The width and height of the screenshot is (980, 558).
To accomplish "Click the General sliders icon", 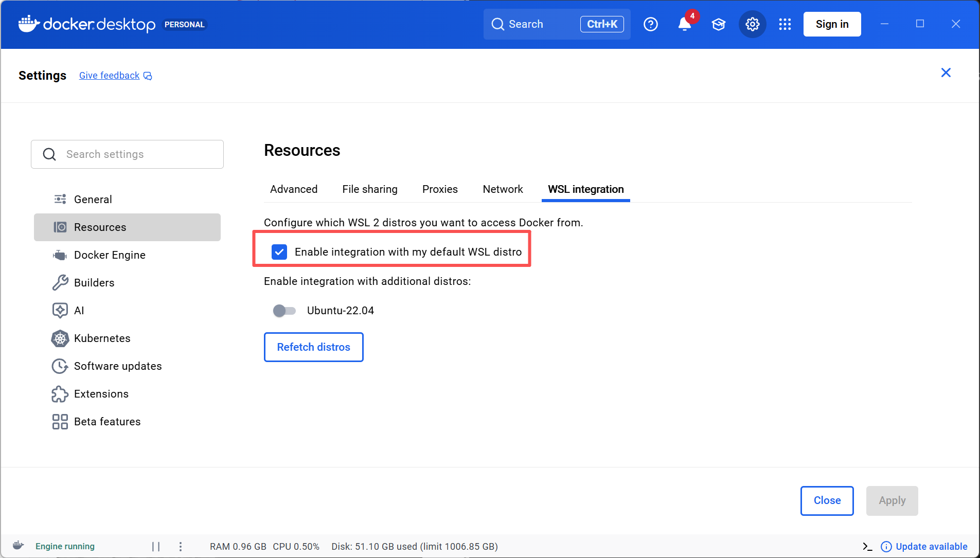I will 60,199.
